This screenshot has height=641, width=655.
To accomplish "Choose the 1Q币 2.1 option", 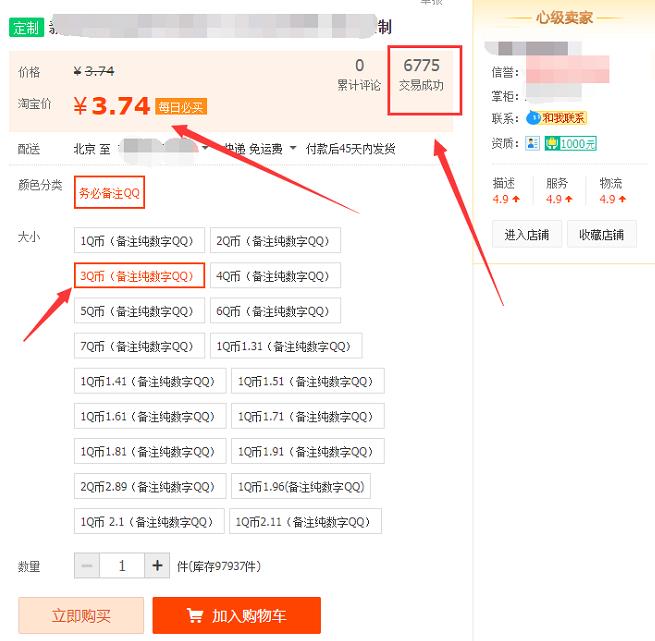I will tap(149, 521).
